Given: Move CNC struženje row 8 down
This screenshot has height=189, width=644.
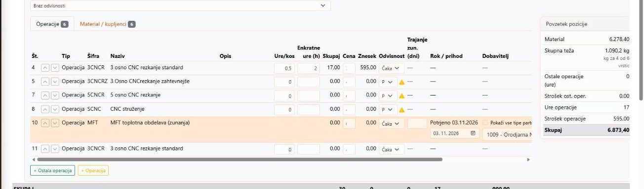Looking at the screenshot, I should tap(55, 109).
